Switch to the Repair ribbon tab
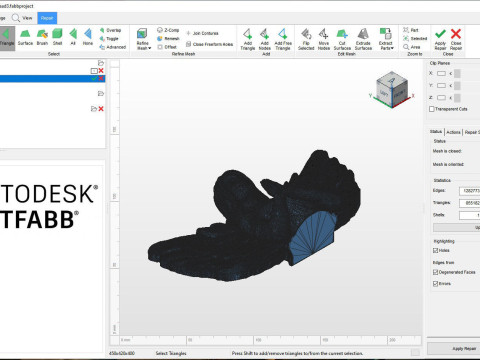The height and width of the screenshot is (360, 480). click(x=47, y=18)
